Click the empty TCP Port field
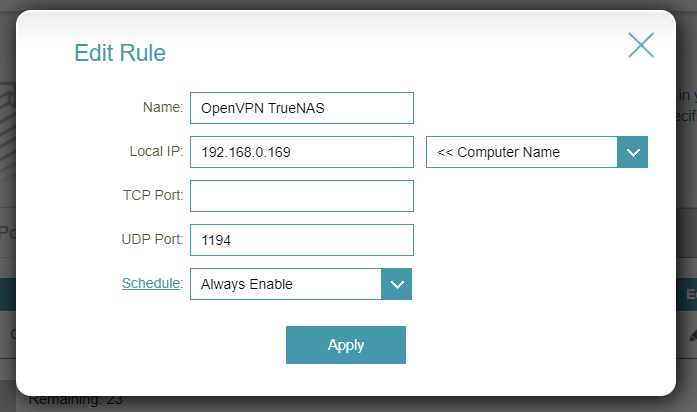 pos(302,196)
